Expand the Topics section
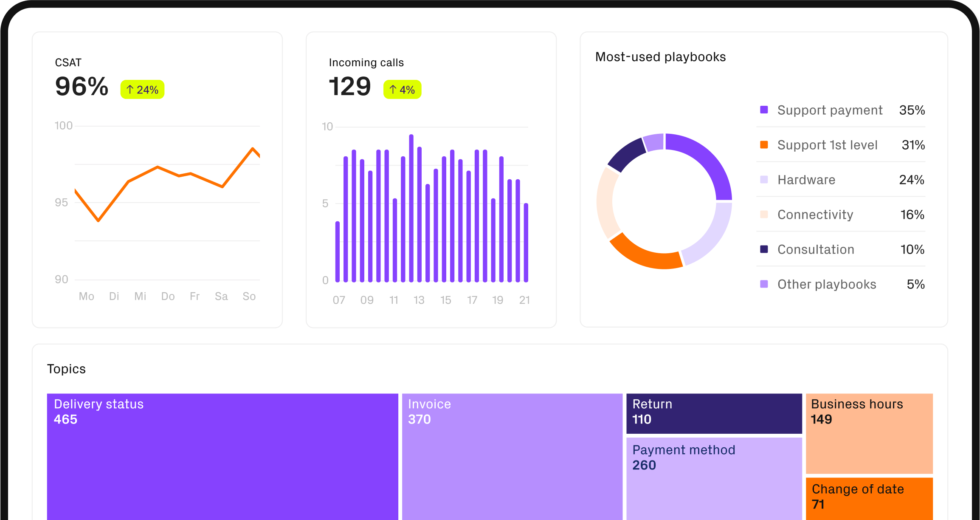This screenshot has width=980, height=520. click(67, 369)
